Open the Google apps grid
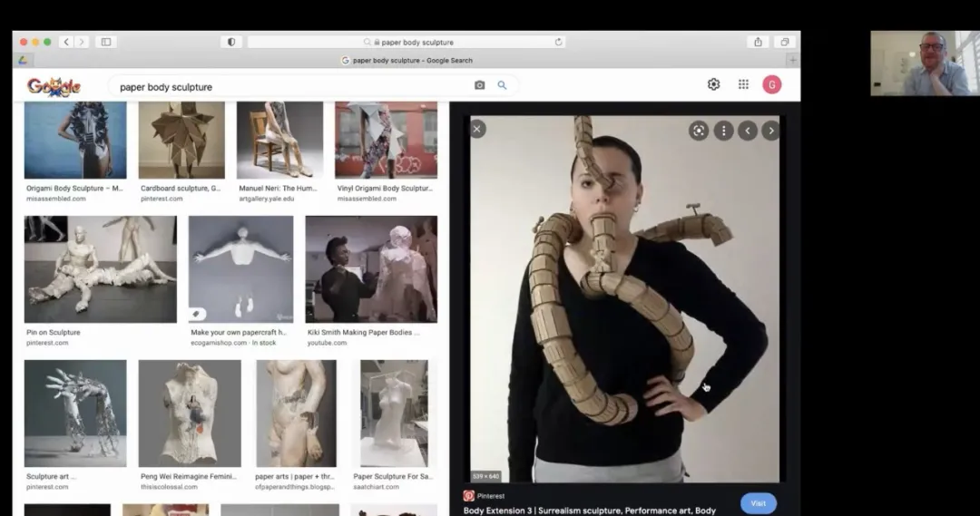Screen dimensions: 980x516 click(x=743, y=84)
